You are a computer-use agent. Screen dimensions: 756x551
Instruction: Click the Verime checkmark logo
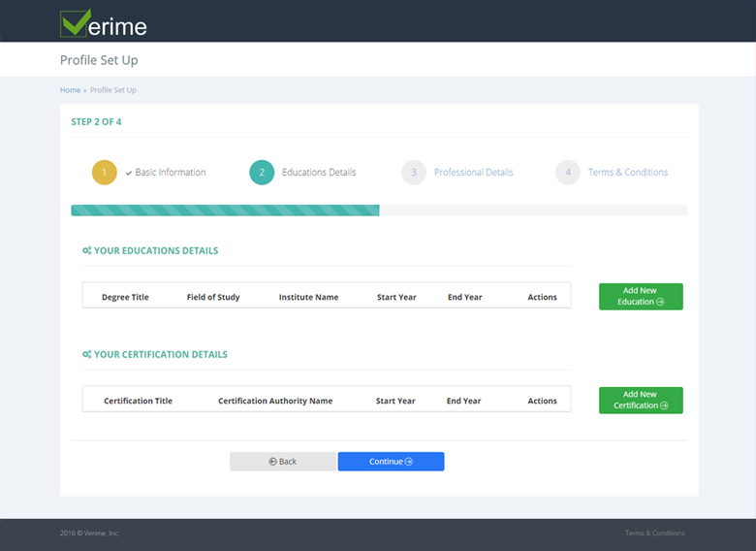(77, 22)
